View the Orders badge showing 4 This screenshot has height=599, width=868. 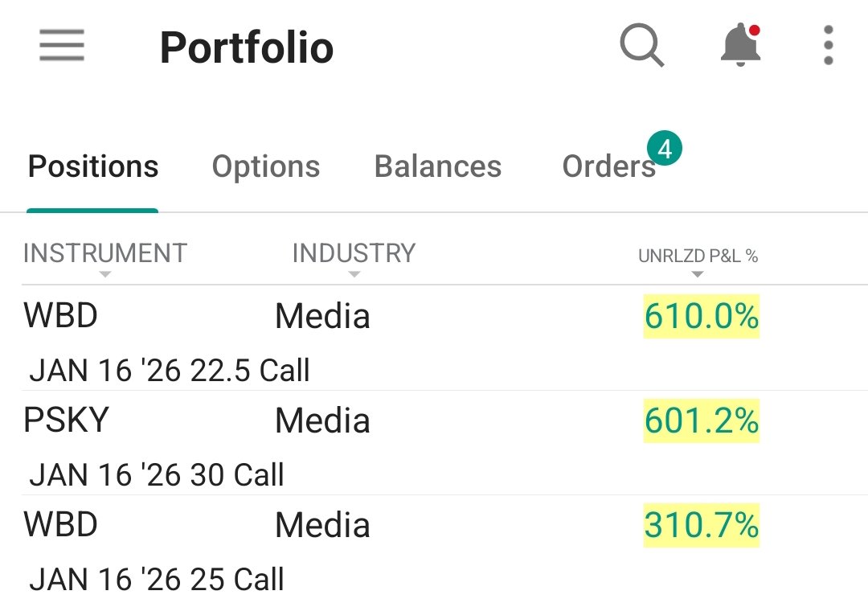(x=665, y=149)
